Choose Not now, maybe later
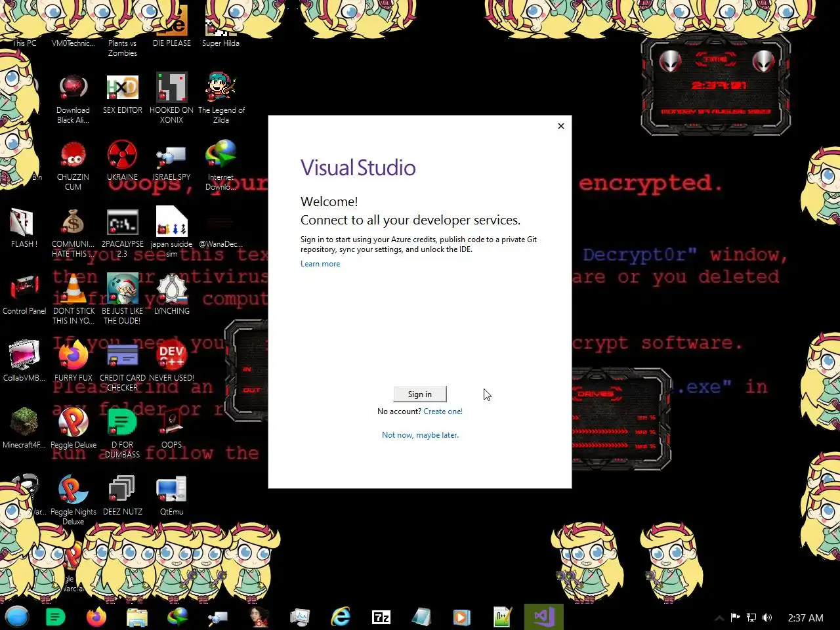The image size is (840, 630). pyautogui.click(x=420, y=435)
